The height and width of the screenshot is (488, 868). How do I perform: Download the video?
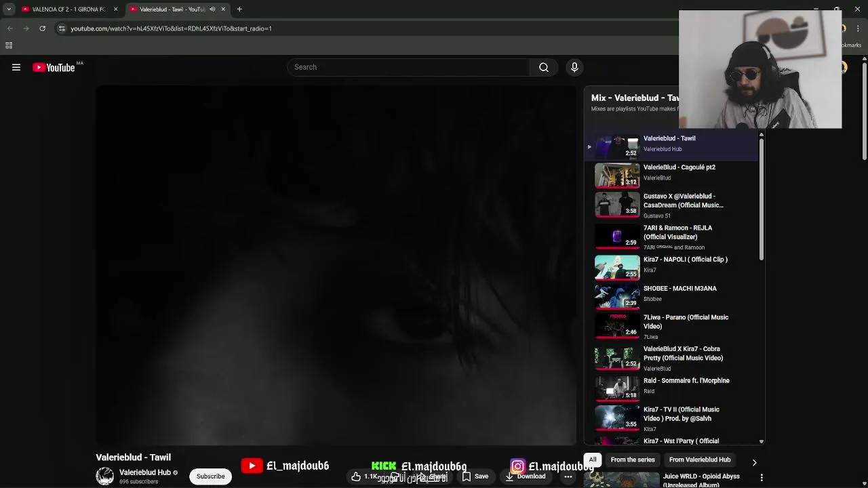click(525, 476)
